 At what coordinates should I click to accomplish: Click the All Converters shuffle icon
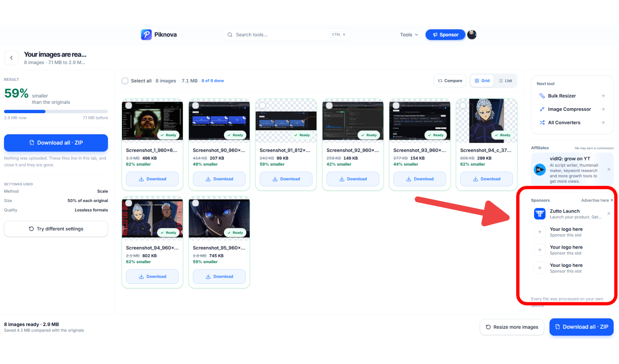point(542,123)
